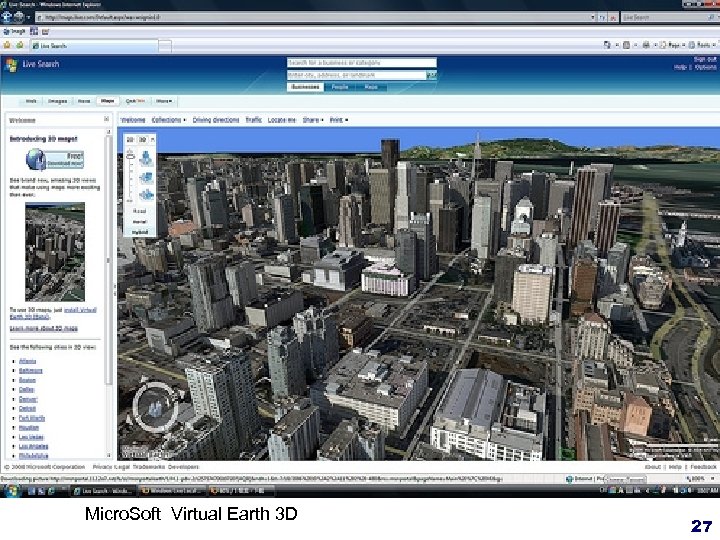Open the Las Vegas 3D city link
Image resolution: width=720 pixels, height=540 pixels.
tap(31, 437)
